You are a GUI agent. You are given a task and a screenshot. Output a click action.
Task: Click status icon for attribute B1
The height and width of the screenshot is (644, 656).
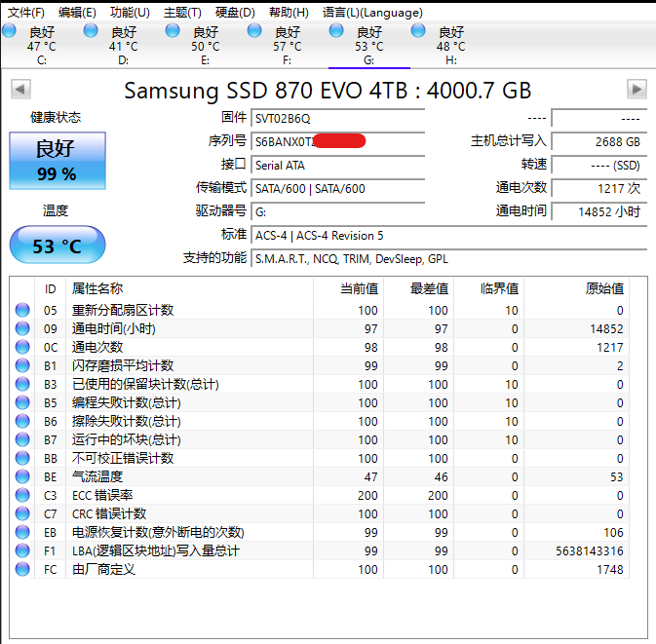point(22,365)
